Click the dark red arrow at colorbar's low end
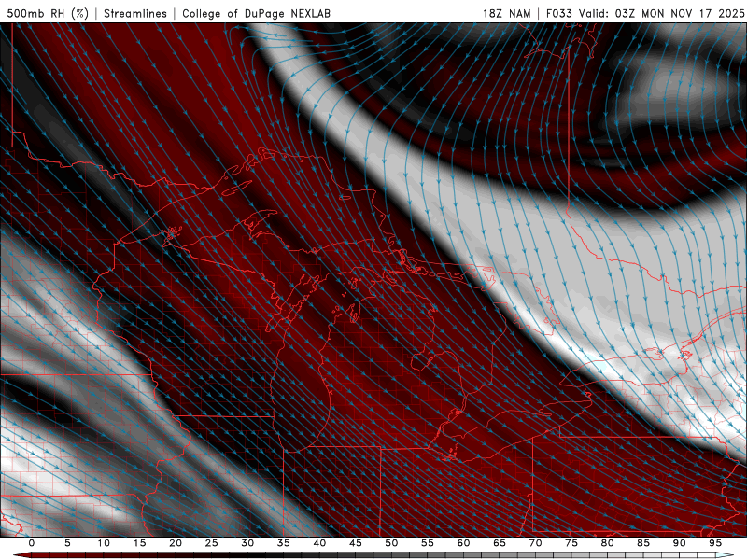 coord(21,555)
